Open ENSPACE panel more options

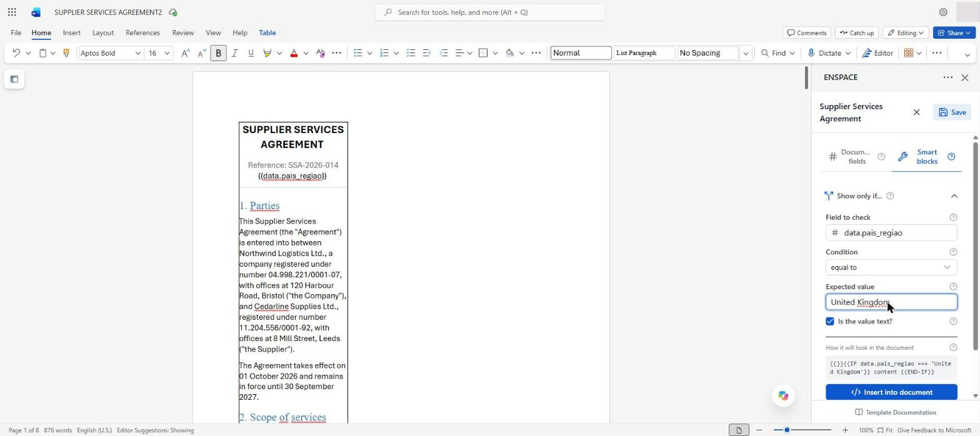pyautogui.click(x=947, y=77)
